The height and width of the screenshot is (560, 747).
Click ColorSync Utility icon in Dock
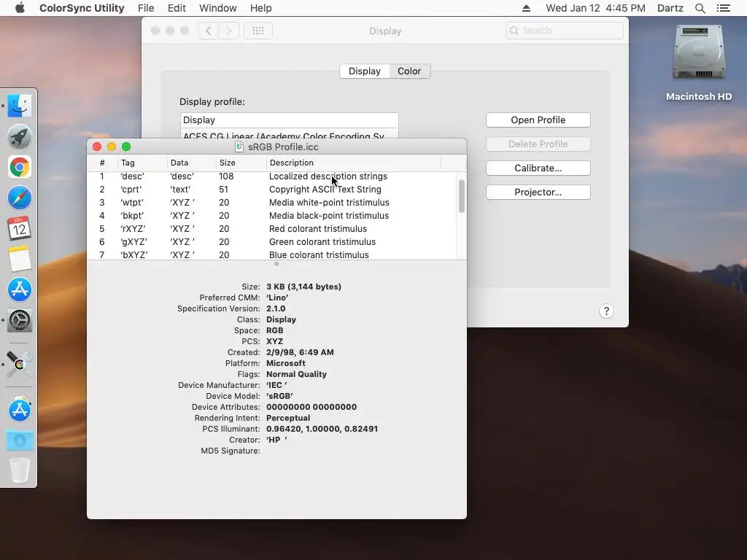pos(20,364)
